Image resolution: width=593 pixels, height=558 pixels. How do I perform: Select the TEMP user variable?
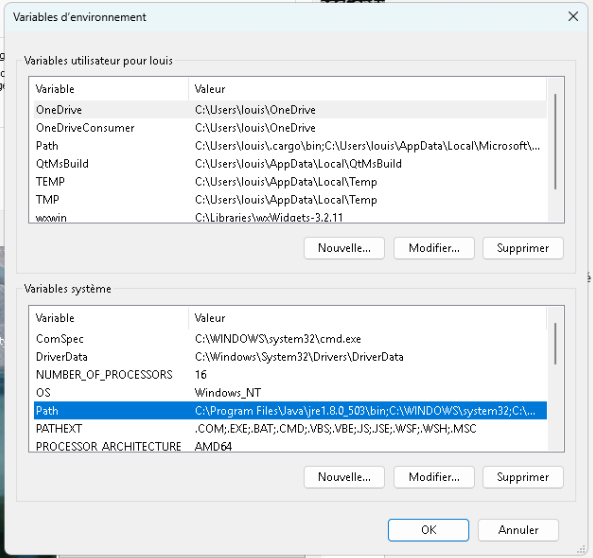click(x=290, y=182)
